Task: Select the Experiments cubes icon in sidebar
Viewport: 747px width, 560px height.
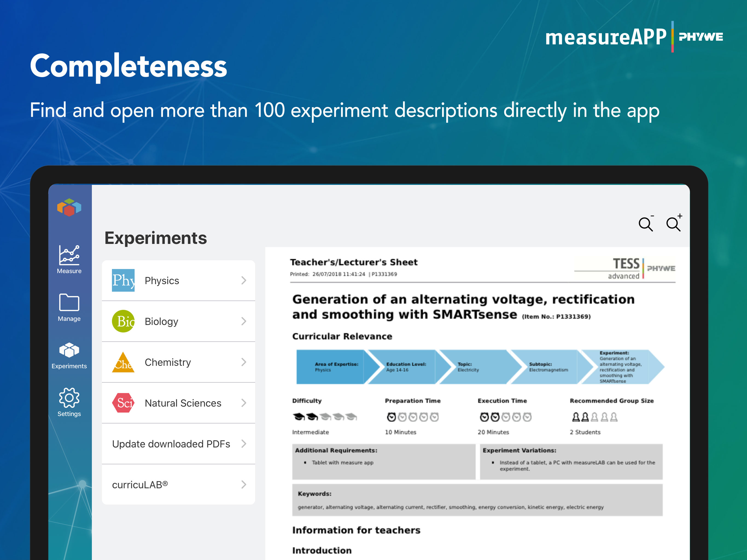Action: 69,351
